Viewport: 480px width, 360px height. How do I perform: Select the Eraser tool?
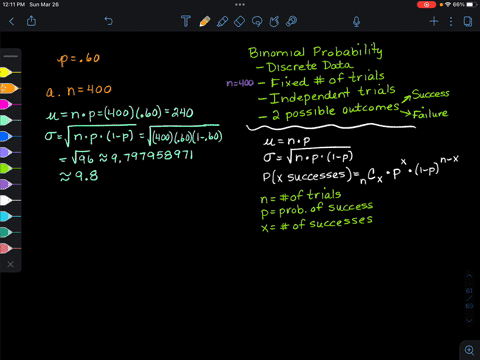tap(239, 21)
